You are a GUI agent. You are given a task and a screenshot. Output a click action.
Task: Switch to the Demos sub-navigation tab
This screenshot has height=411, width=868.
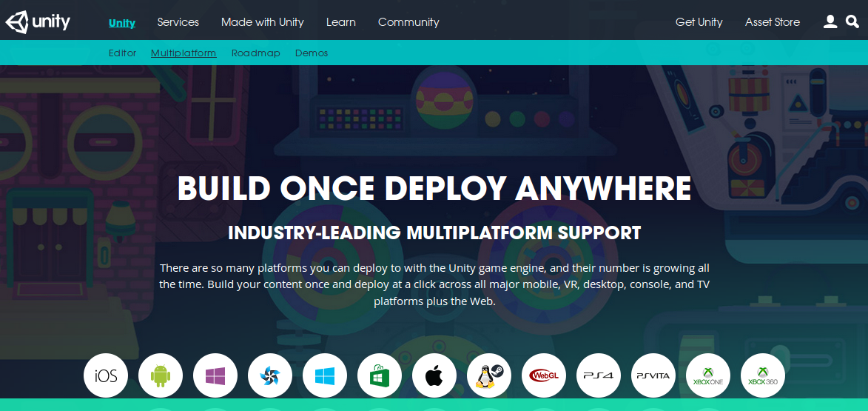tap(312, 53)
